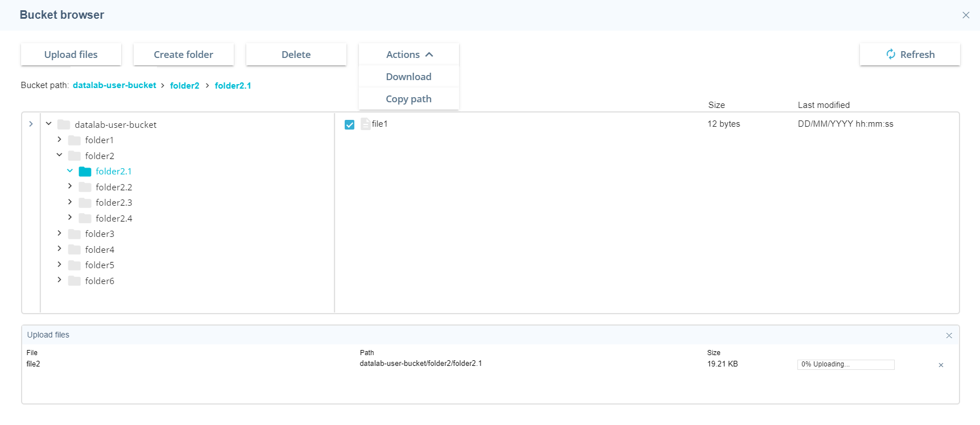
Task: Click the folder1 folder icon
Action: 74,140
